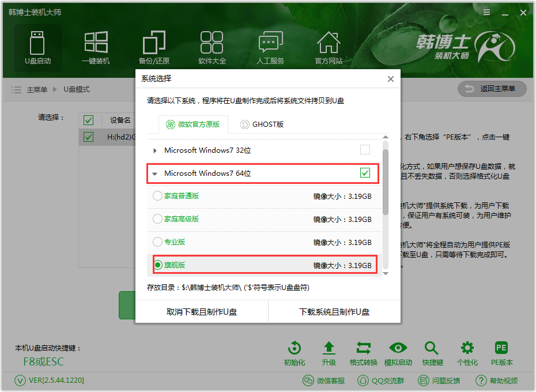Open the hamburger menu in title bar
Image resolution: width=536 pixels, height=392 pixels.
point(486,12)
